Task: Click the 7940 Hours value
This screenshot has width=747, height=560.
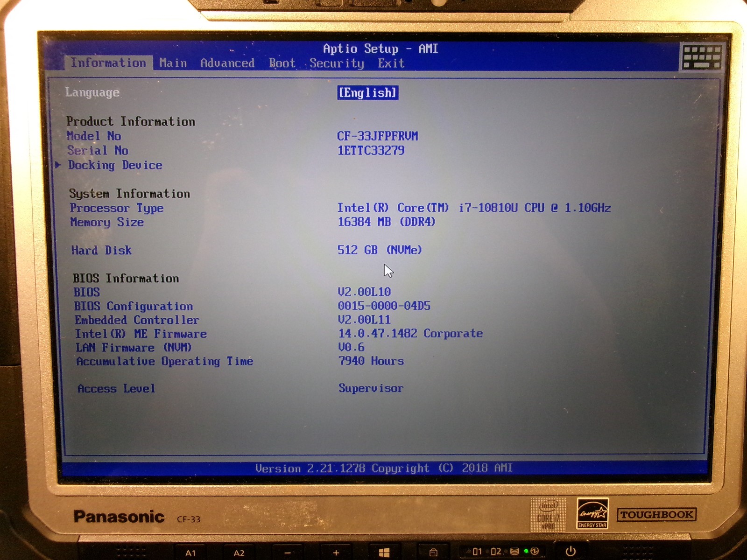Action: point(371,361)
